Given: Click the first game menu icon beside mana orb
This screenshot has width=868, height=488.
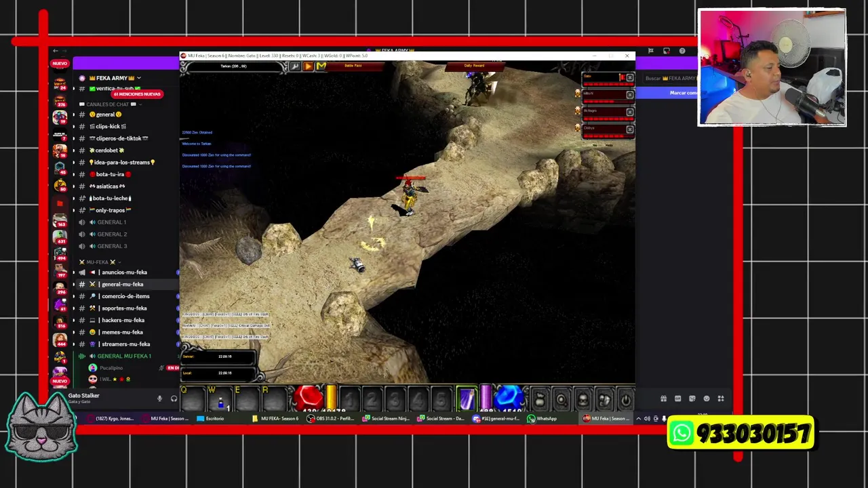Looking at the screenshot, I should click(x=540, y=399).
